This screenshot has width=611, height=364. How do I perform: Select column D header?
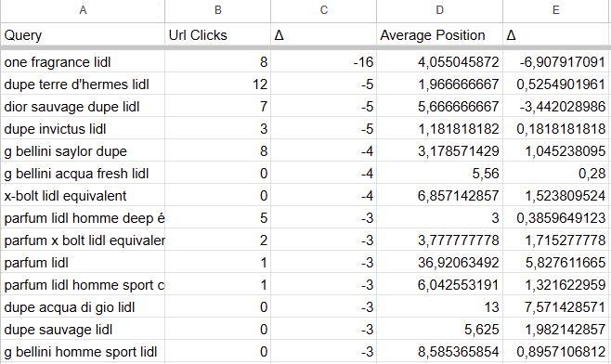(439, 10)
